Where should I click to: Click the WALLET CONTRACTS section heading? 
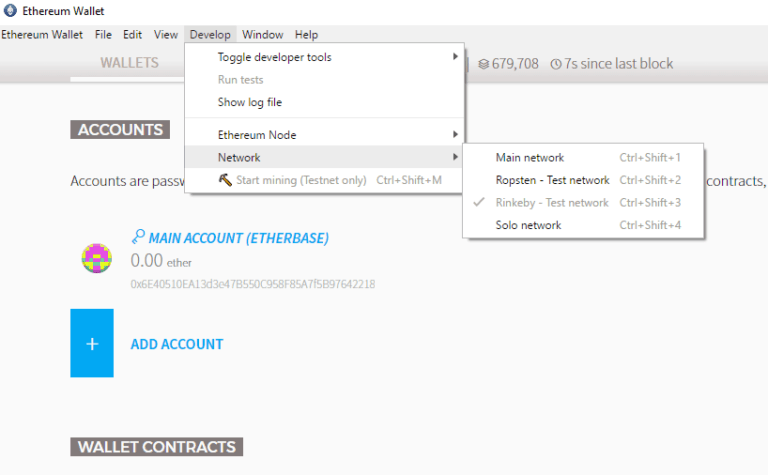click(157, 447)
